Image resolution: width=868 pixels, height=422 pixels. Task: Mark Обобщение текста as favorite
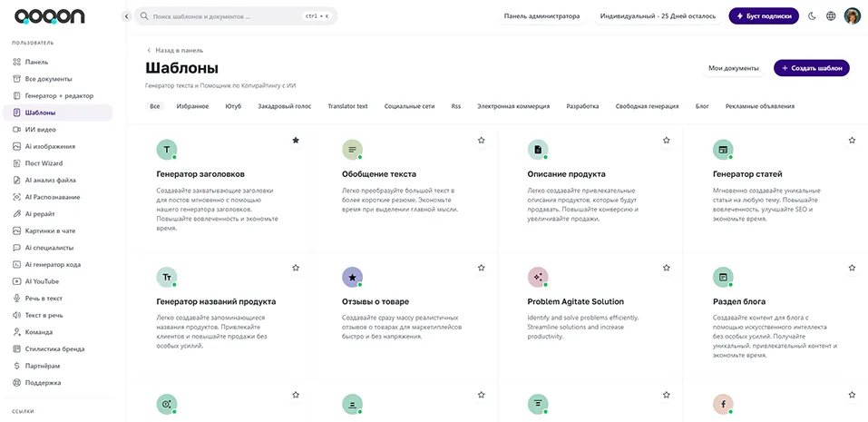click(x=481, y=141)
